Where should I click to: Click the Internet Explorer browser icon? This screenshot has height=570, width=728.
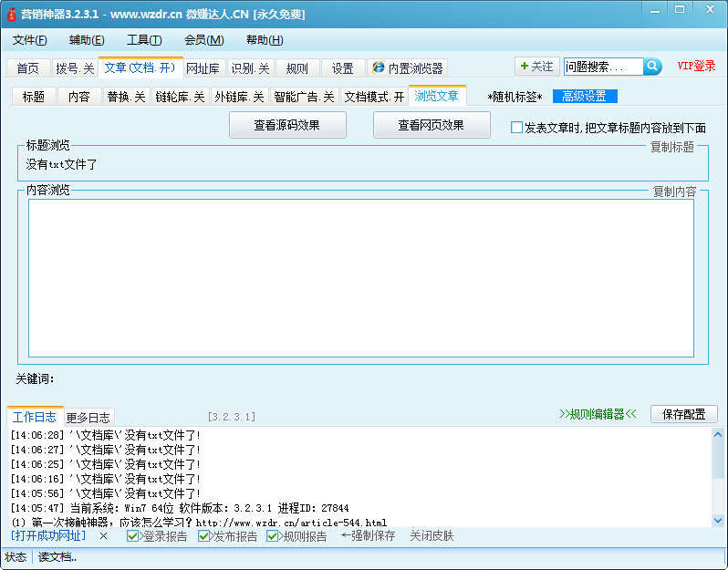(x=379, y=67)
